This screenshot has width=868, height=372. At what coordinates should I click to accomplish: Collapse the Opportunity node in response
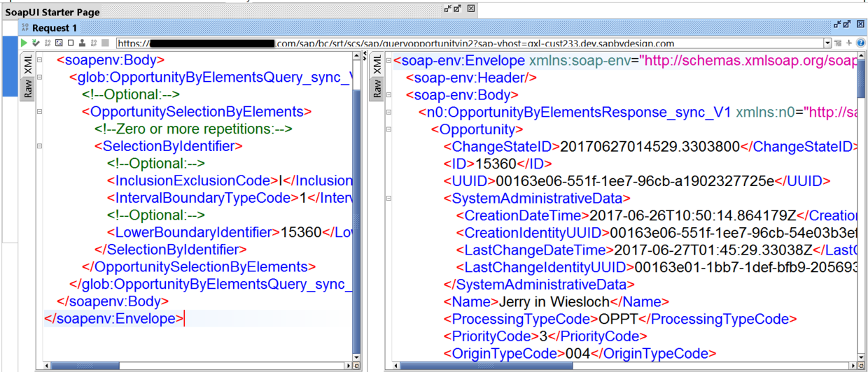click(x=388, y=129)
